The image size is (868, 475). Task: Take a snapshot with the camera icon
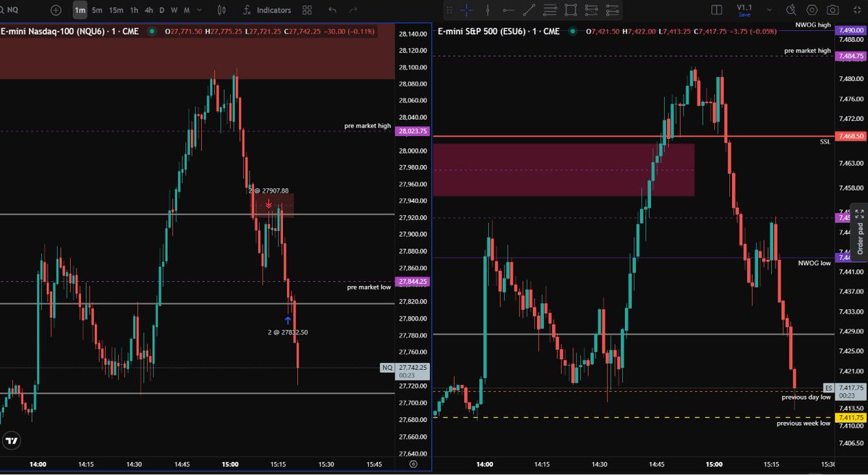[833, 10]
